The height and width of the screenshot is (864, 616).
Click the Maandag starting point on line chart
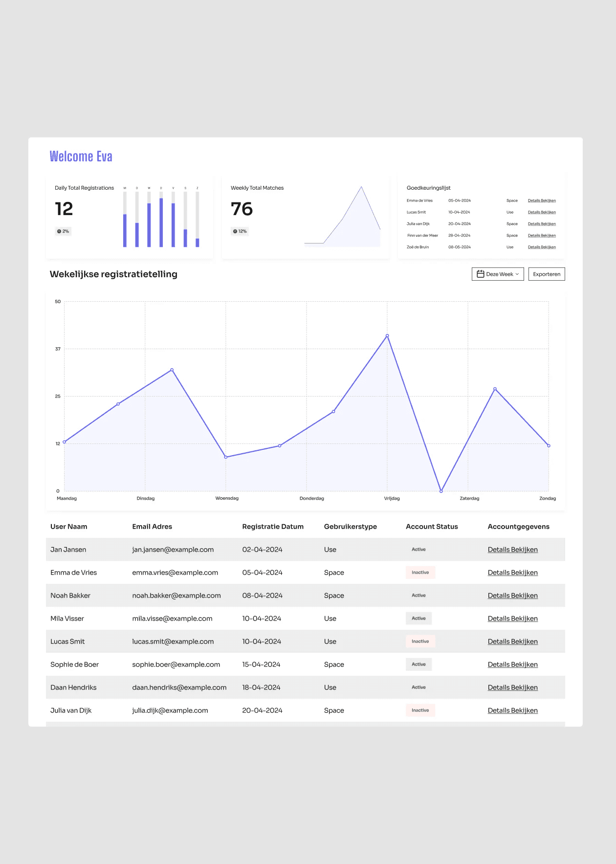pyautogui.click(x=65, y=442)
